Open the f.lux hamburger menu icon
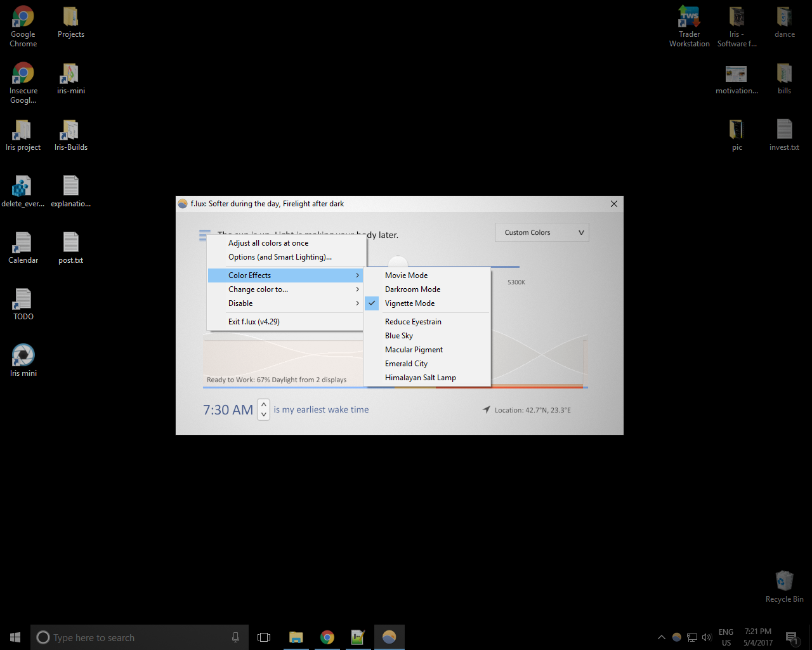This screenshot has height=650, width=812. tap(204, 235)
